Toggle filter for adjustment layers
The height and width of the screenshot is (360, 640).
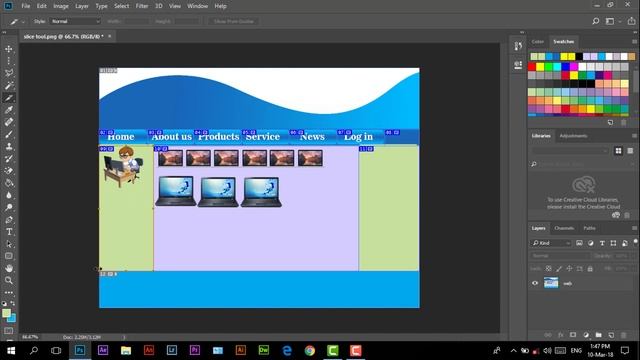(591, 243)
